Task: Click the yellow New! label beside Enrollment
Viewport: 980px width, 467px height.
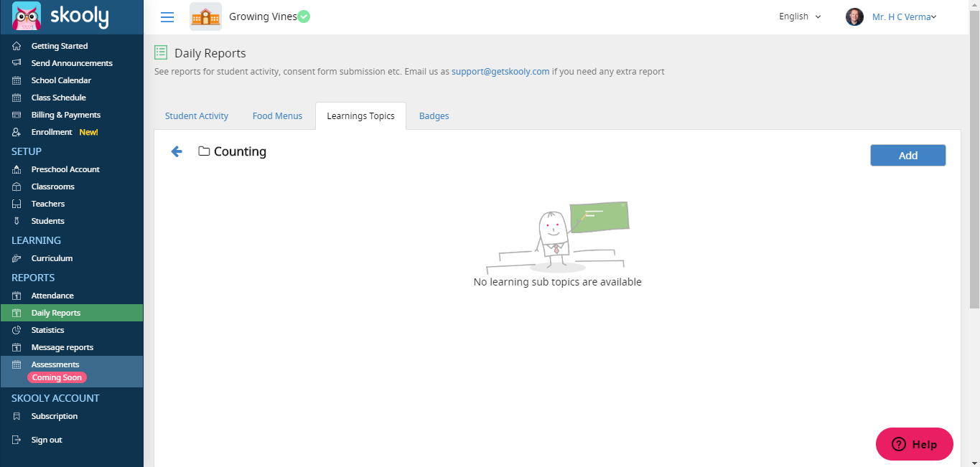Action: coord(88,132)
